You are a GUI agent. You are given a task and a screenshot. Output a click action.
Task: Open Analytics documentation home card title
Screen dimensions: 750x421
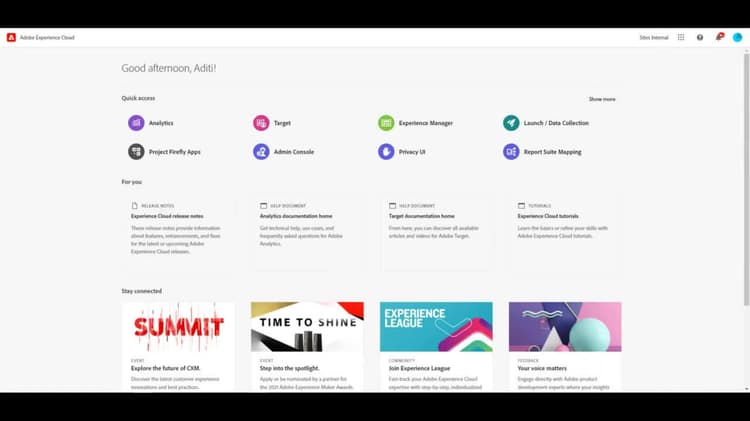point(296,216)
